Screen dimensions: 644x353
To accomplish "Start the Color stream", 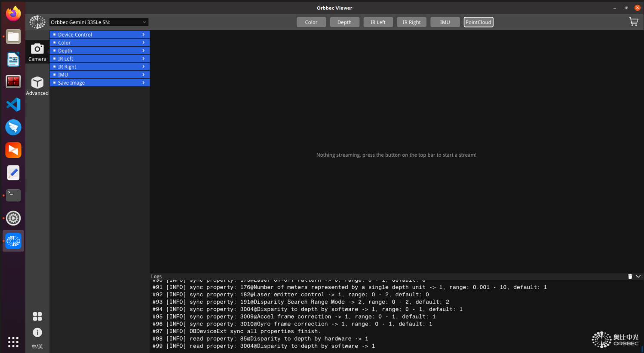I will click(311, 22).
